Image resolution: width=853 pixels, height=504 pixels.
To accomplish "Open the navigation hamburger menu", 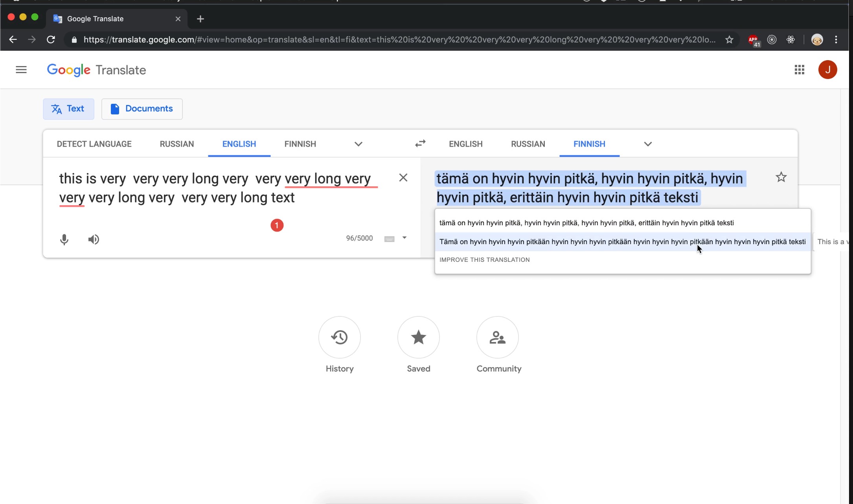I will [x=21, y=70].
